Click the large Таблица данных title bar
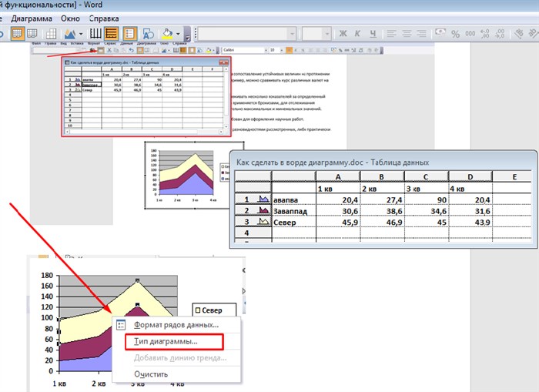This screenshot has width=539, height=392. pyautogui.click(x=383, y=162)
